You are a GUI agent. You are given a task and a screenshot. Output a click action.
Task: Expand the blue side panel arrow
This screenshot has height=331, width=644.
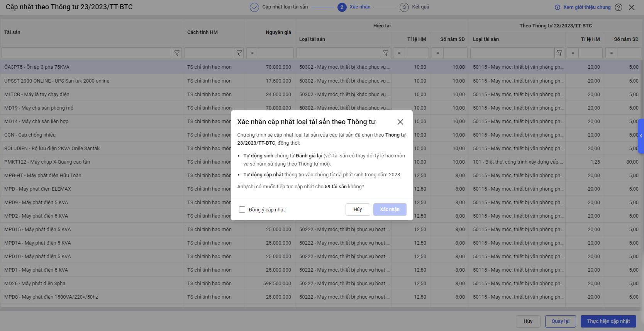coord(641,136)
